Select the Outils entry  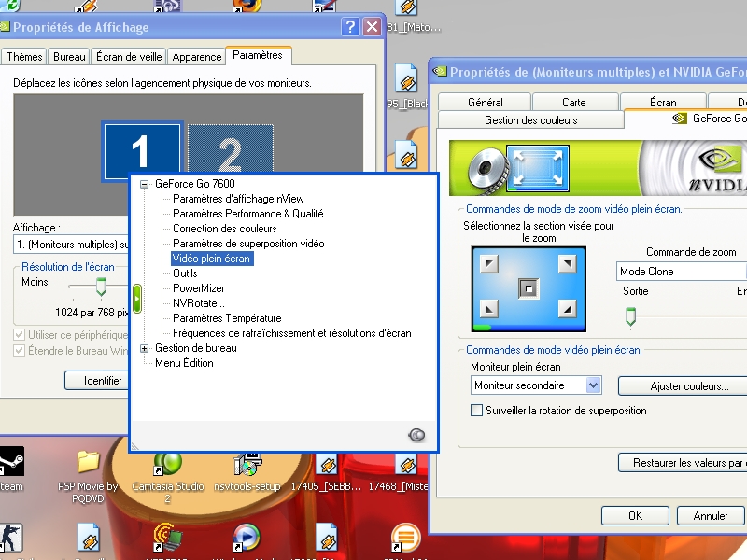[185, 273]
